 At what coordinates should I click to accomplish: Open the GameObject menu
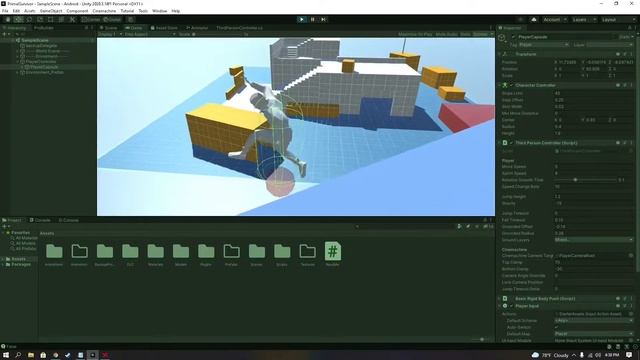click(51, 11)
